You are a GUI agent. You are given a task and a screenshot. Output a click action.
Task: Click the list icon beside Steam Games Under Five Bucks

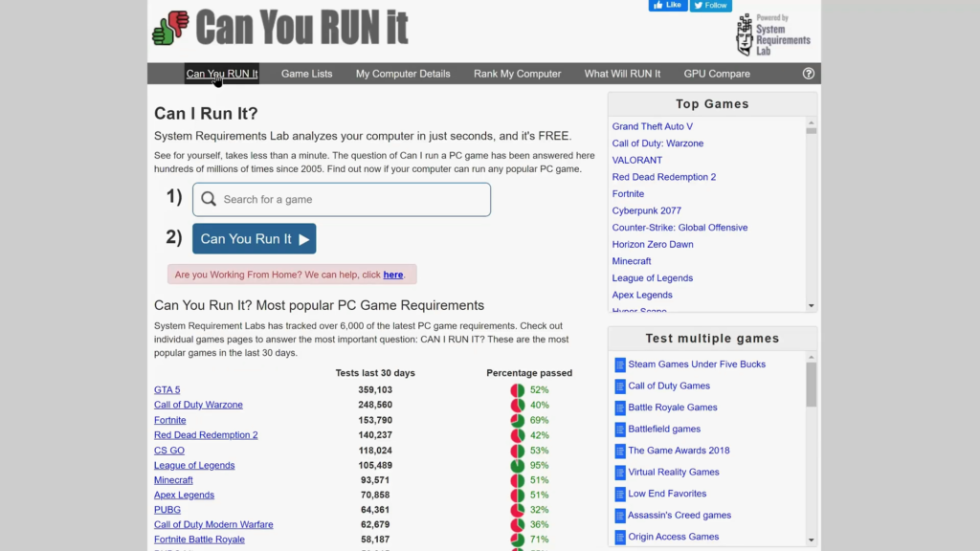[x=619, y=364]
